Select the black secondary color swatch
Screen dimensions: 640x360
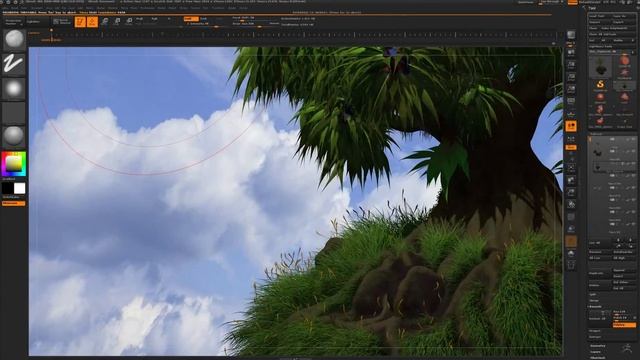pyautogui.click(x=8, y=188)
